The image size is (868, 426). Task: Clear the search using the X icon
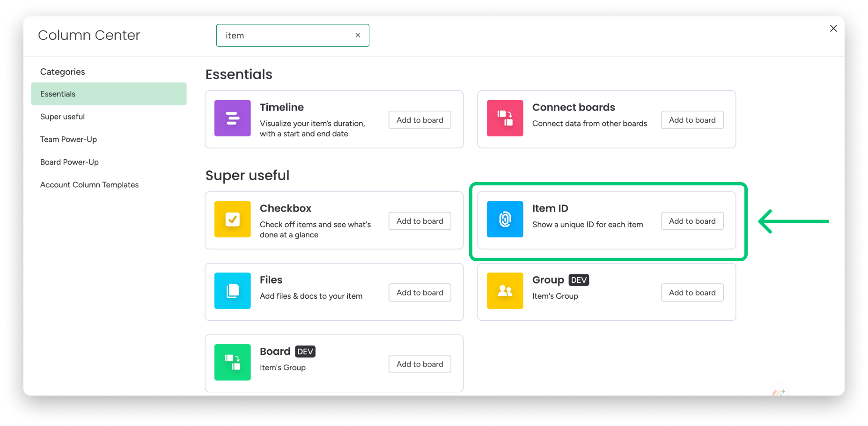[x=358, y=35]
